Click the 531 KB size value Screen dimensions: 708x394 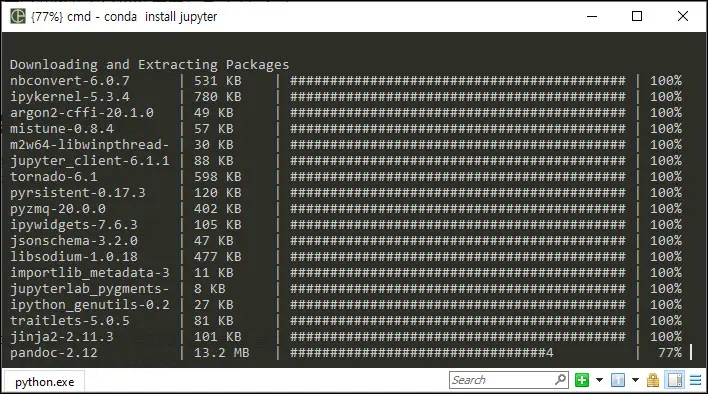218,81
